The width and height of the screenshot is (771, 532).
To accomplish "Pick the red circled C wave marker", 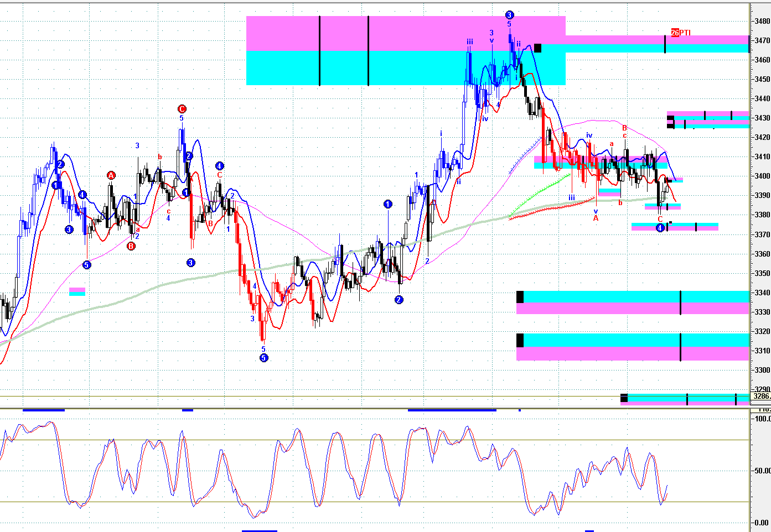I will (x=182, y=109).
